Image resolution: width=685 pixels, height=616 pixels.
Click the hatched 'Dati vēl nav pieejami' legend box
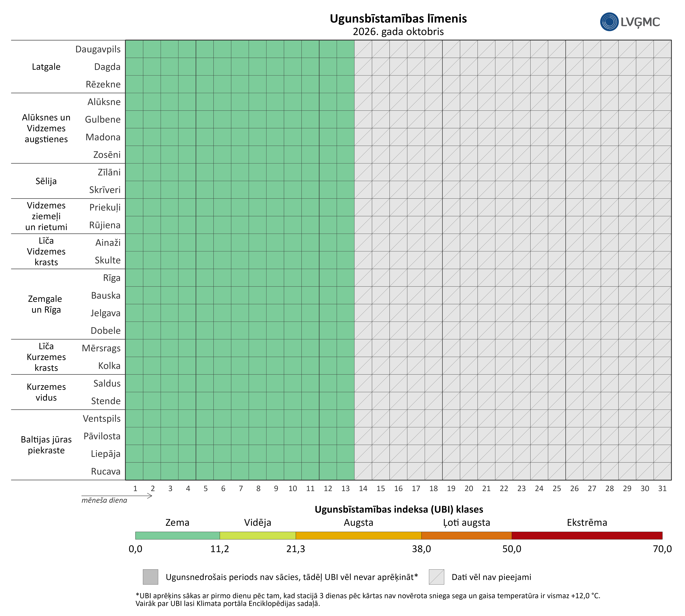tap(436, 577)
